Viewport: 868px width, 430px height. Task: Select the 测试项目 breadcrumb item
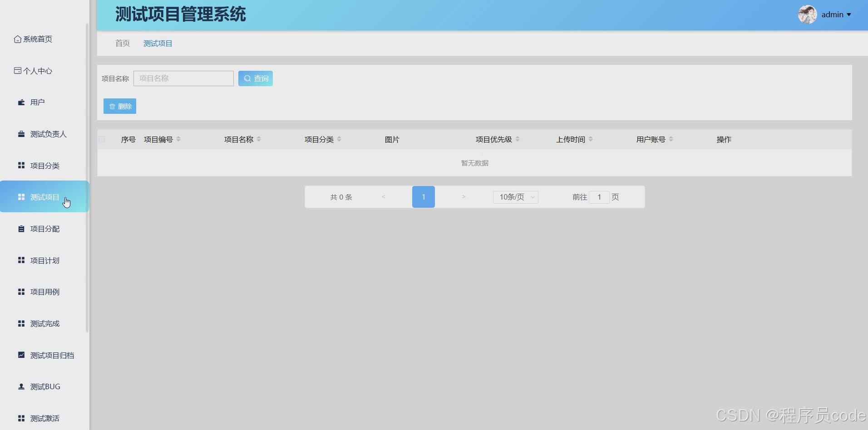click(x=158, y=43)
